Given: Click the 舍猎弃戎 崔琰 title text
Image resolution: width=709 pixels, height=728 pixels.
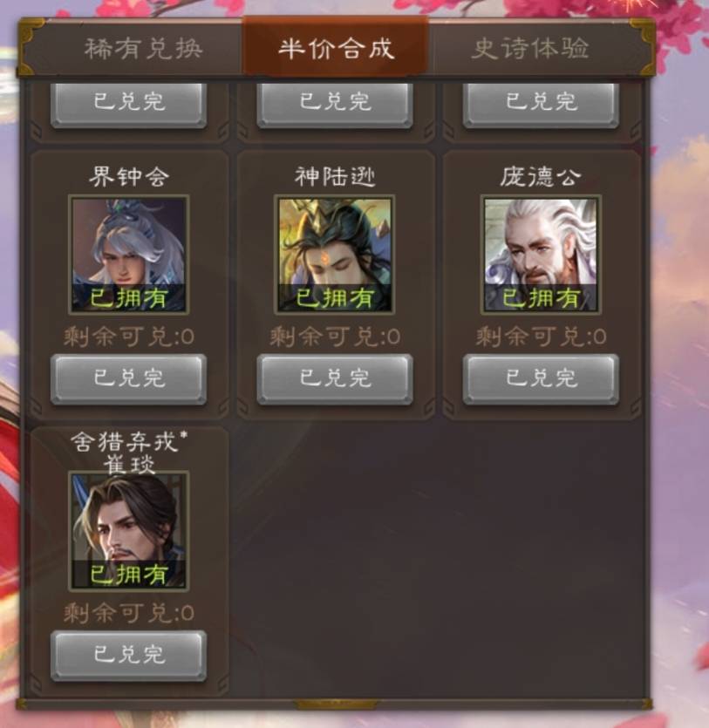Looking at the screenshot, I should point(128,453).
